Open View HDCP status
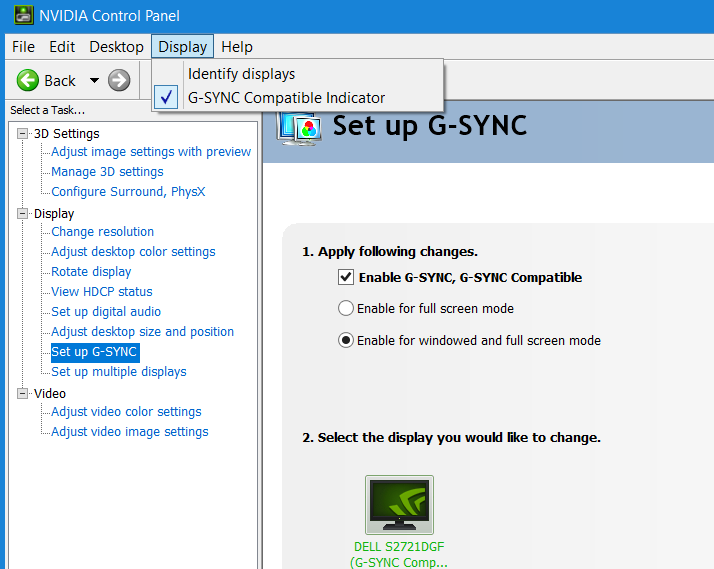 click(102, 292)
